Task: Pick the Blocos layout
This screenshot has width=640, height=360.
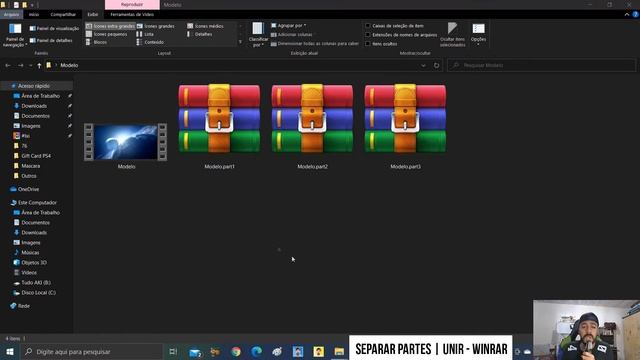Action: click(96, 42)
